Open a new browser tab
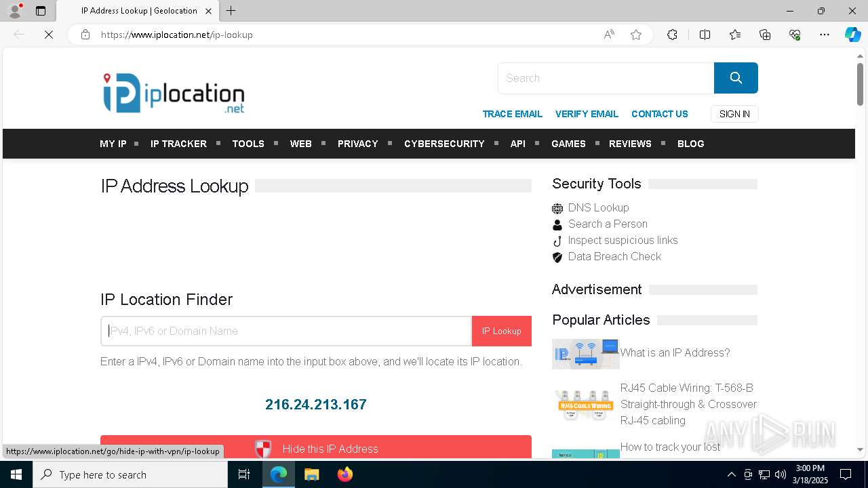The image size is (868, 488). click(x=231, y=11)
